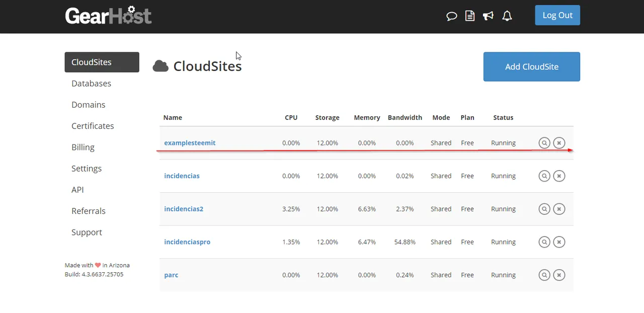Open the incidencias site link
644x313 pixels.
pos(182,176)
